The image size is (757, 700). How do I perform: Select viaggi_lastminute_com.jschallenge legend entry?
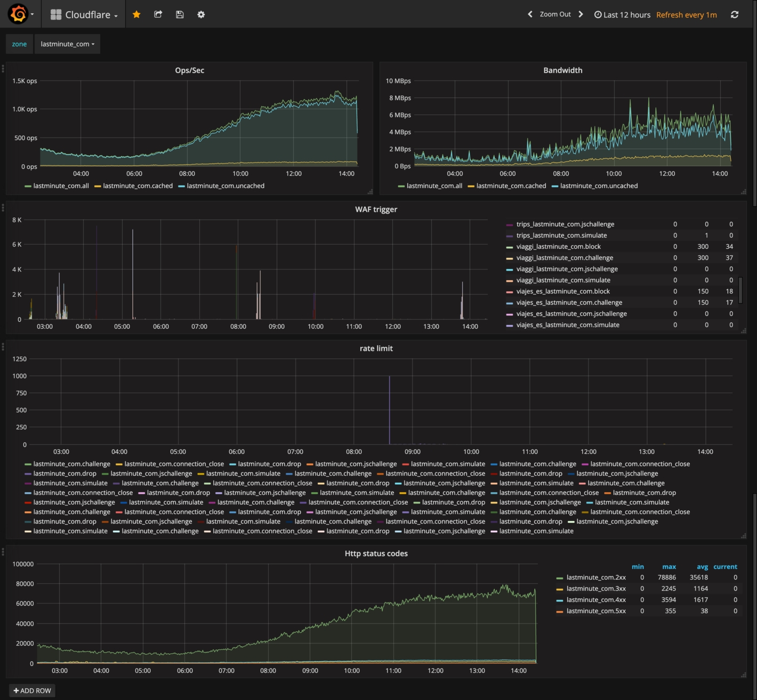coord(567,269)
